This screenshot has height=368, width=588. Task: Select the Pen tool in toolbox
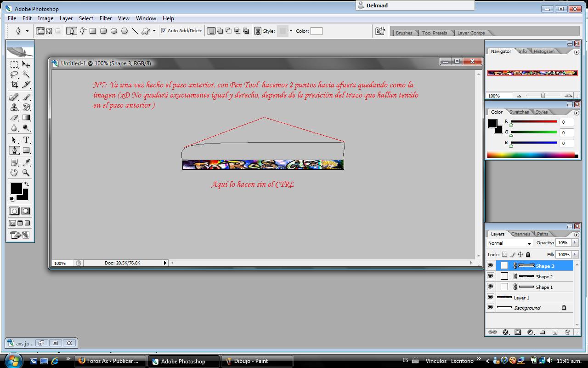point(14,150)
